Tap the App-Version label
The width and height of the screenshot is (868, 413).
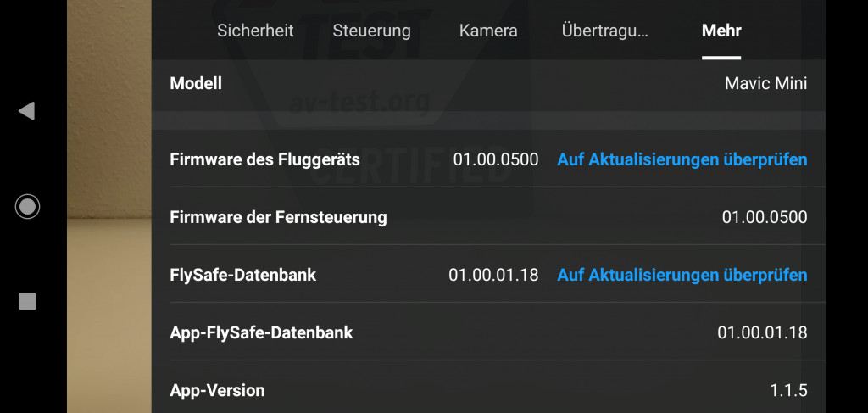coord(217,390)
